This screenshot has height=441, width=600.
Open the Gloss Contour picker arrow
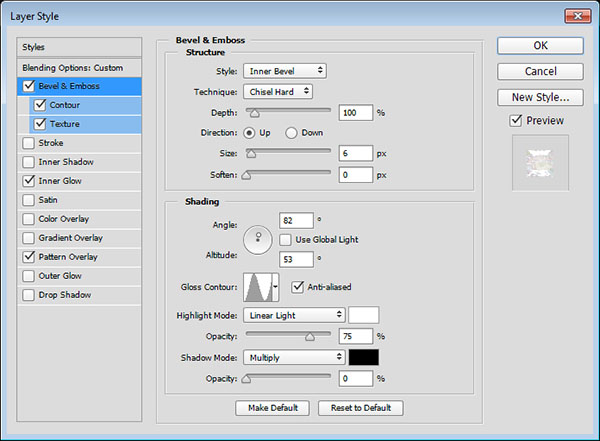(x=276, y=288)
